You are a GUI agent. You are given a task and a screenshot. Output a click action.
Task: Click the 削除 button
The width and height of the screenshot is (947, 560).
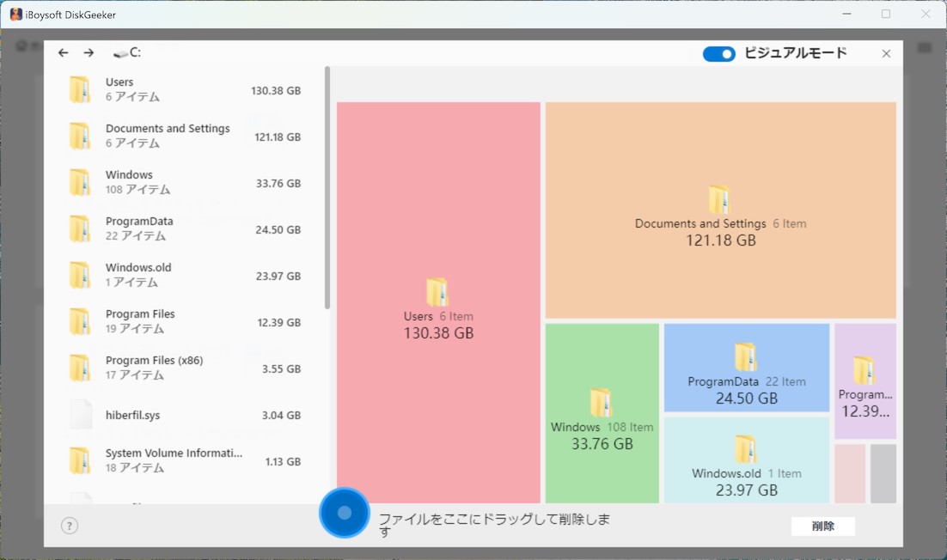pos(822,526)
